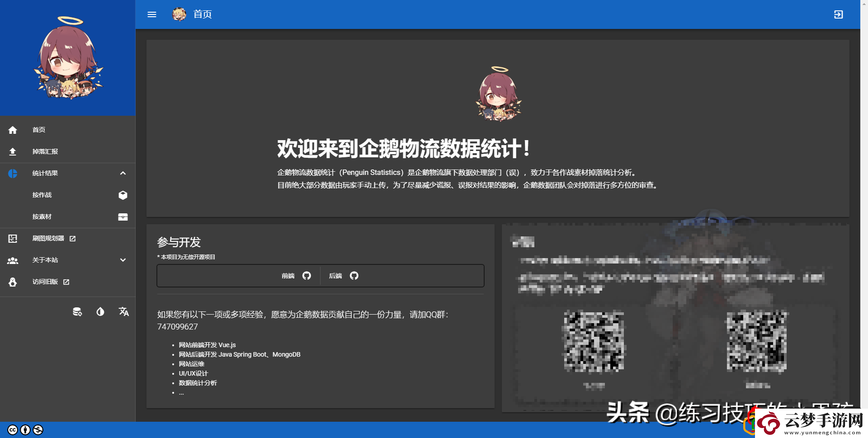Open 按素材 by-item statistics
The width and height of the screenshot is (868, 438).
click(68, 217)
